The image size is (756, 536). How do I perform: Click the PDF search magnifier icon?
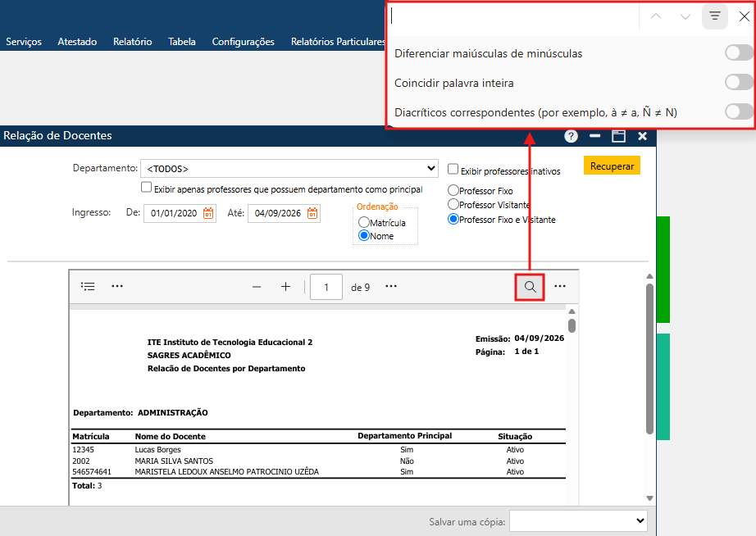pos(530,287)
